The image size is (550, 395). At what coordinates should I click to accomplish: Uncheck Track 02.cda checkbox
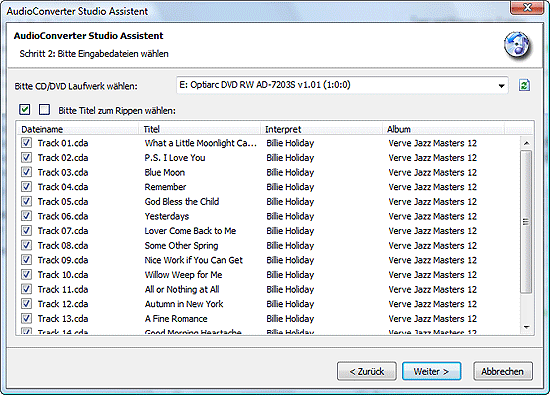coord(26,158)
